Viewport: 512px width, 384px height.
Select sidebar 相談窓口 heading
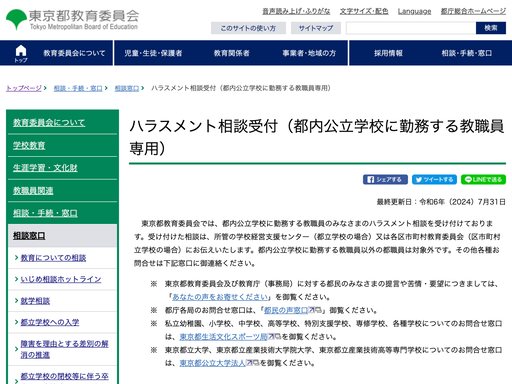point(29,236)
